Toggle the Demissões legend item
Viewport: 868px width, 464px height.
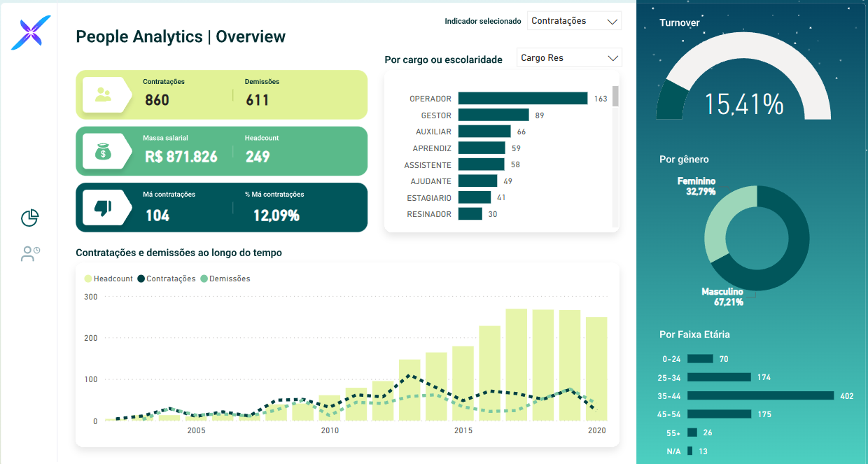click(x=225, y=278)
